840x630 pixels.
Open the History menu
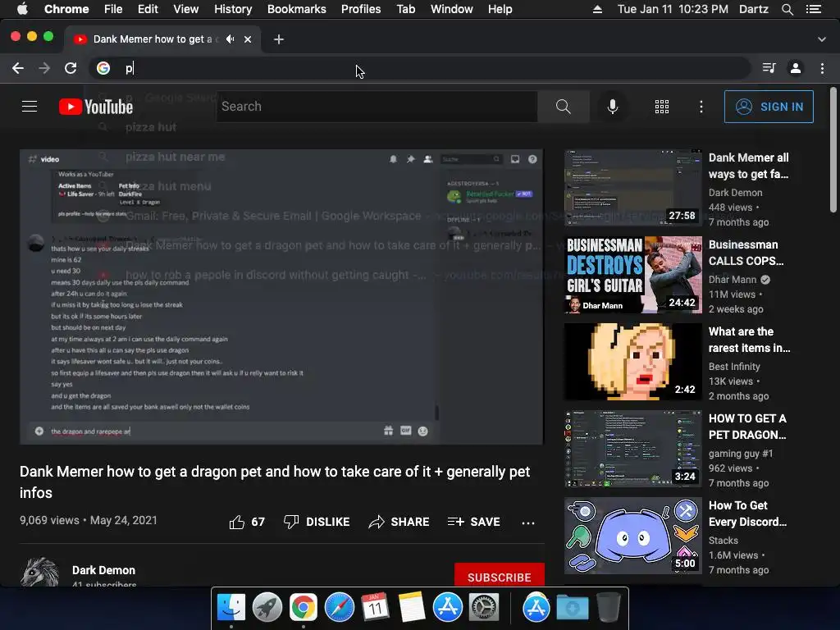coord(233,9)
